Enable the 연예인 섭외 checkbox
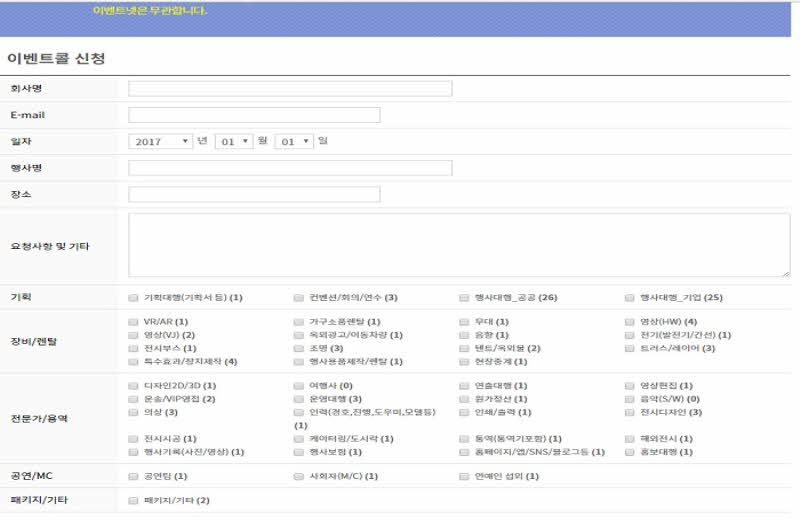Viewport: 800px width, 521px height. (x=465, y=477)
